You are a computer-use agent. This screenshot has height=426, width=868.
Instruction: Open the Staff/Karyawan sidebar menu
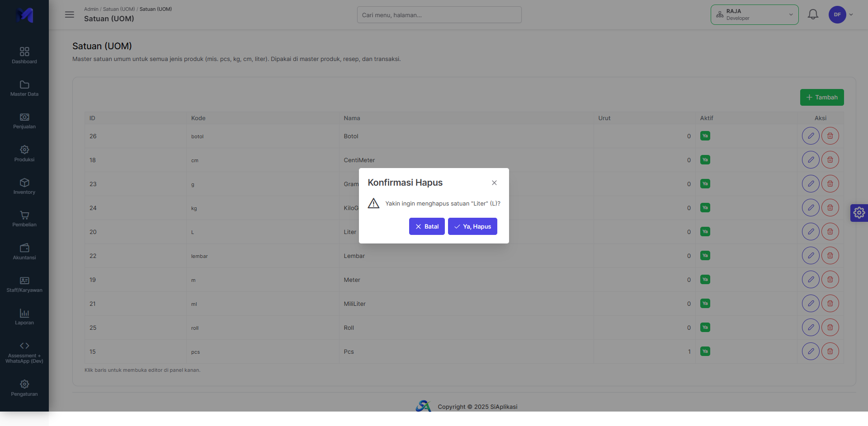point(24,284)
